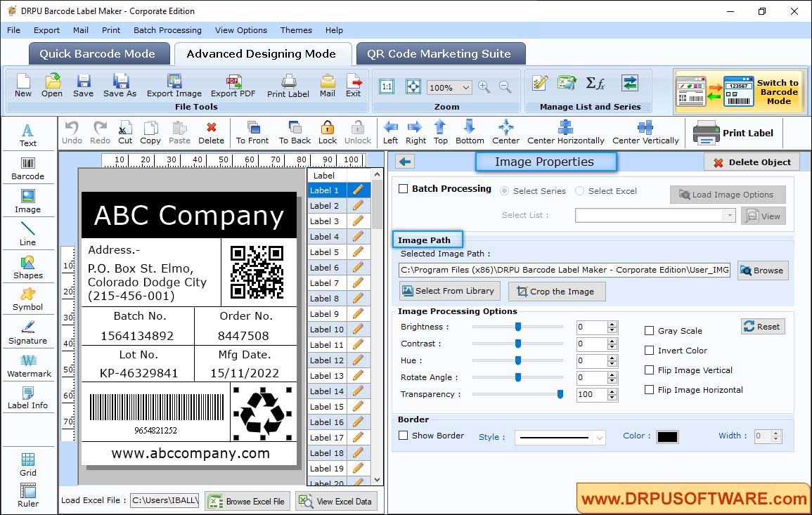The height and width of the screenshot is (515, 812).
Task: Choose the Select Series radio button
Action: [x=504, y=191]
